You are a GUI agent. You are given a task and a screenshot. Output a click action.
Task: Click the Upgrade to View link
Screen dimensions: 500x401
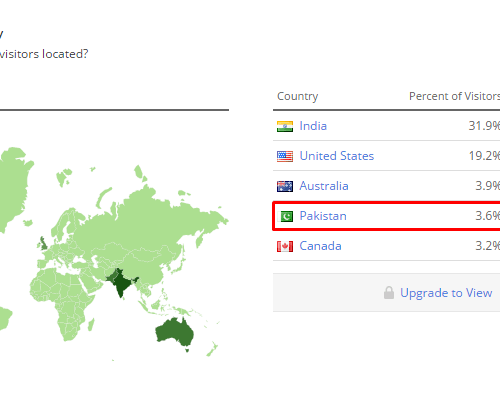[x=446, y=293]
